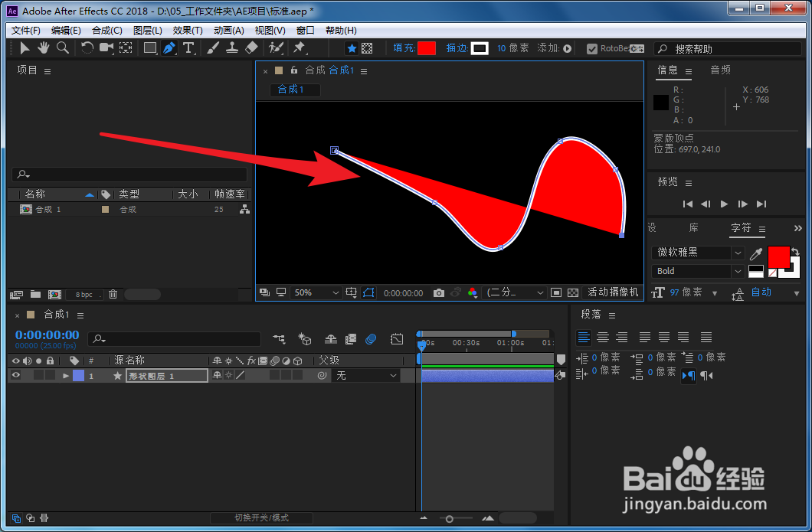
Task: Expand the 形状图层 1 layer properties
Action: tap(66, 376)
